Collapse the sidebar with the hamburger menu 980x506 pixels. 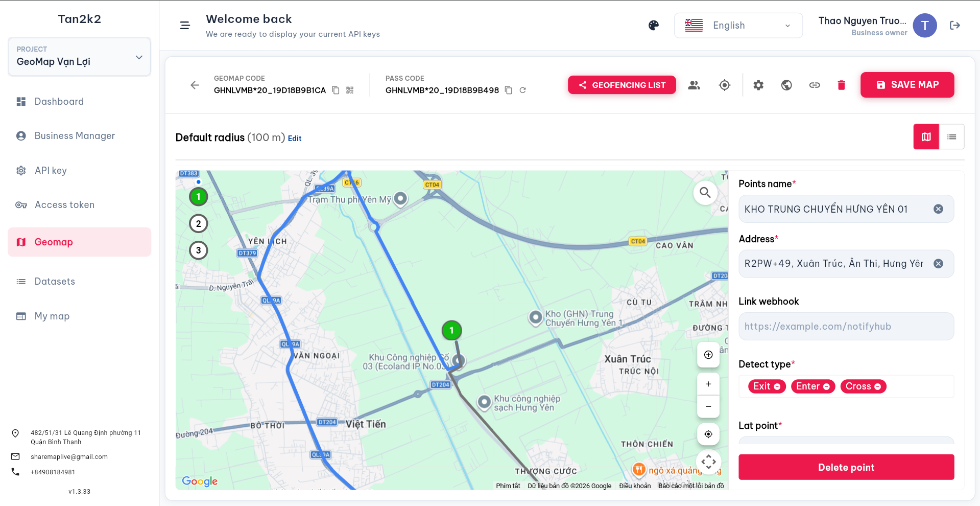[184, 25]
